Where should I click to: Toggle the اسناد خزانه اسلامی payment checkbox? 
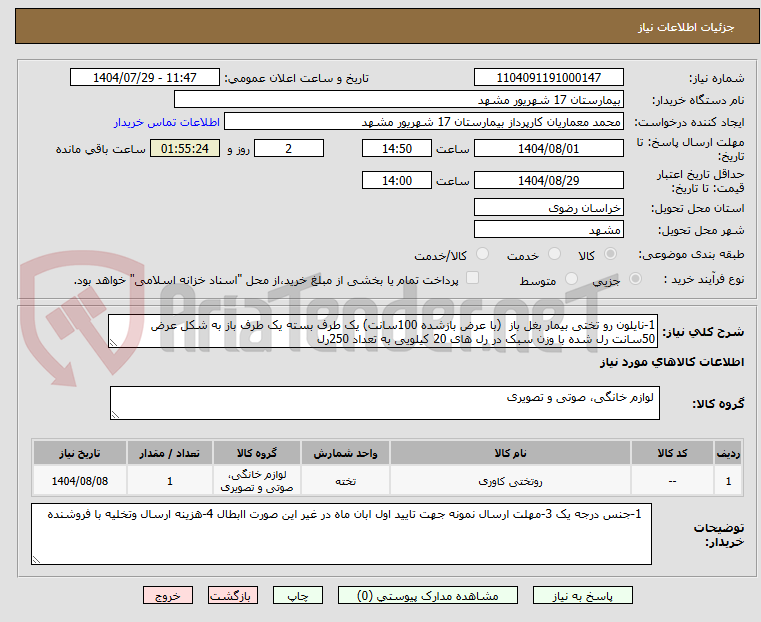click(473, 279)
